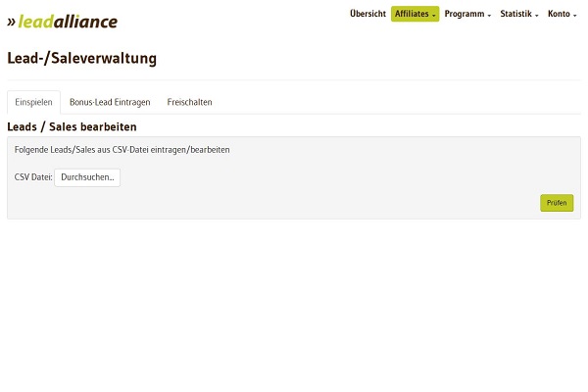Click the small arrow beside Affiliates
Viewport: 588px width, 392px height.
(434, 16)
